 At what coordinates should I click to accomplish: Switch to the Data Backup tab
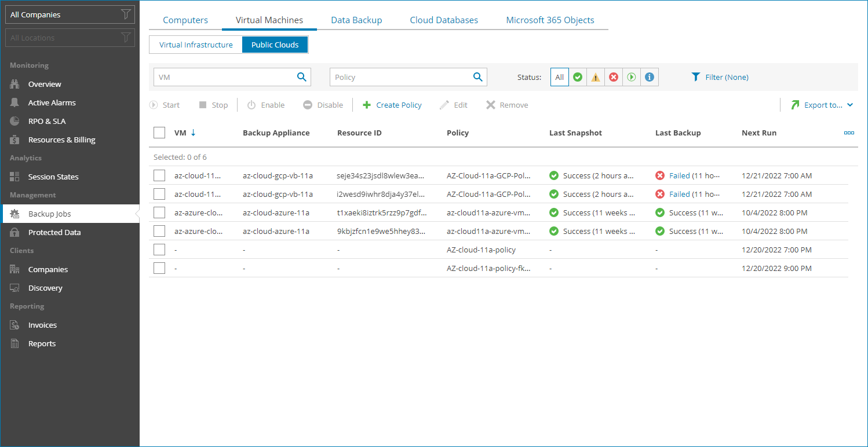point(356,20)
